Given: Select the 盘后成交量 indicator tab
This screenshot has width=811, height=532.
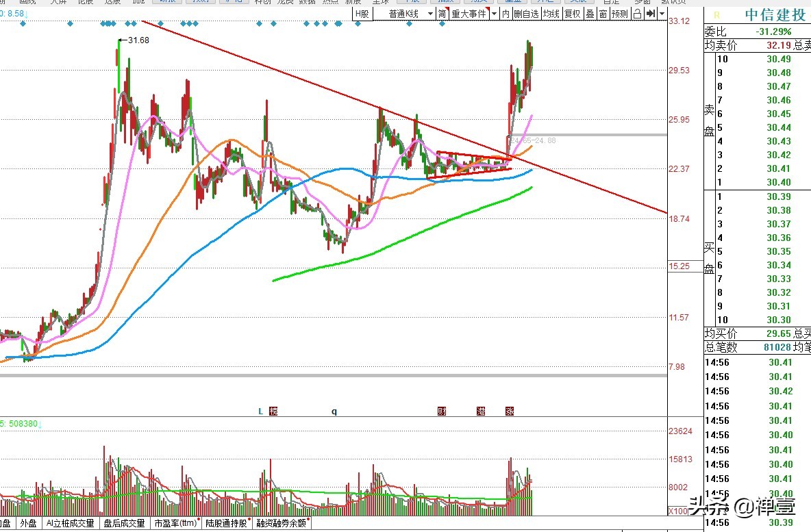Looking at the screenshot, I should tap(124, 523).
